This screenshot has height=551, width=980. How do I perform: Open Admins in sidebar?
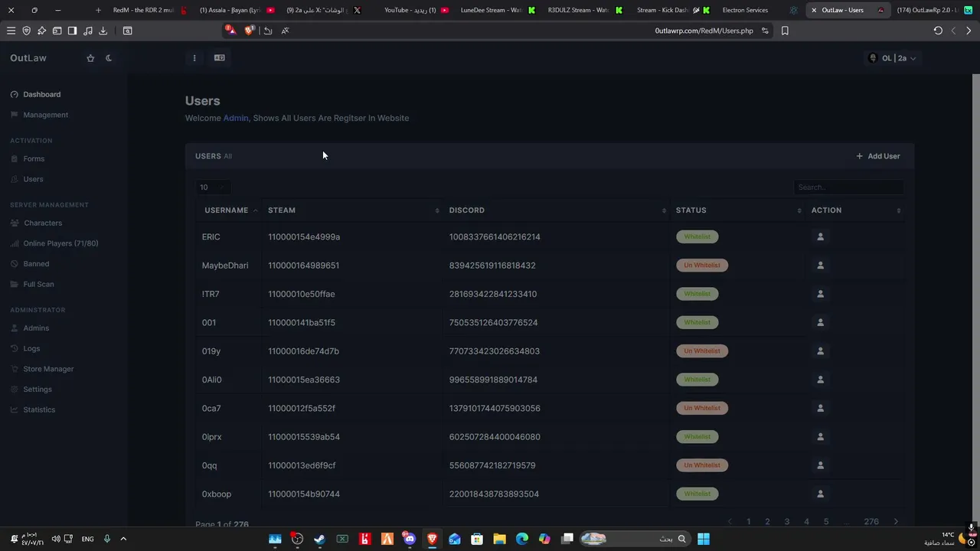click(31, 328)
